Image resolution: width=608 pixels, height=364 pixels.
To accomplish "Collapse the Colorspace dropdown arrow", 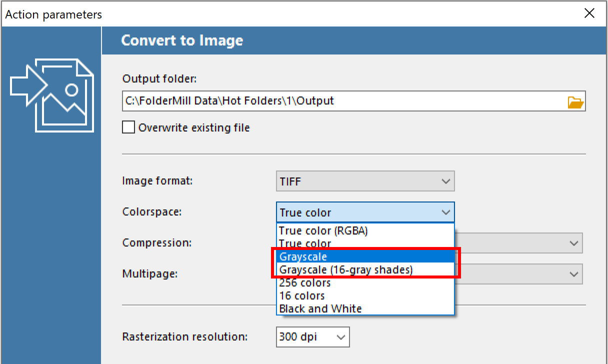I will (446, 212).
